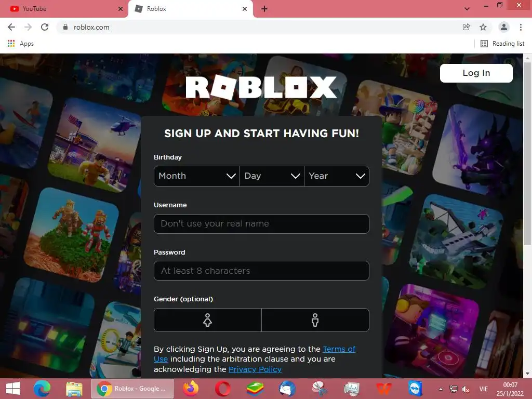Click the Roblox logo
The image size is (532, 399).
click(x=261, y=87)
